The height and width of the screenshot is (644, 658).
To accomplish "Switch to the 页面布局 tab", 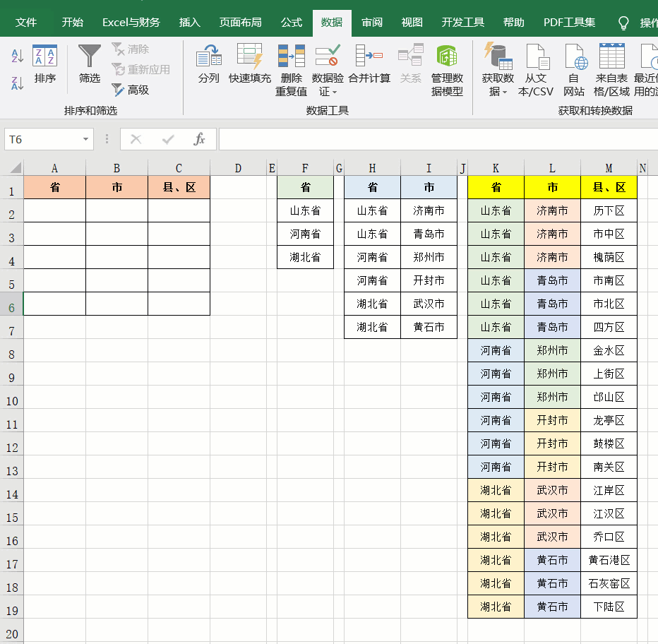I will pos(241,23).
